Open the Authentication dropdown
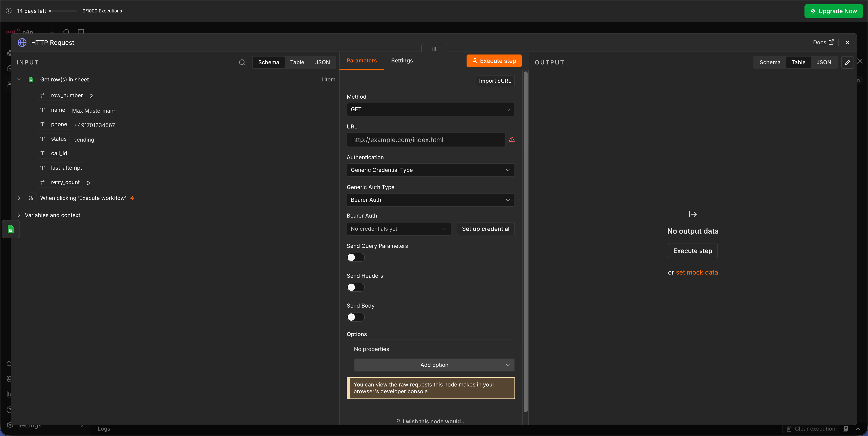This screenshot has width=868, height=436. [430, 170]
